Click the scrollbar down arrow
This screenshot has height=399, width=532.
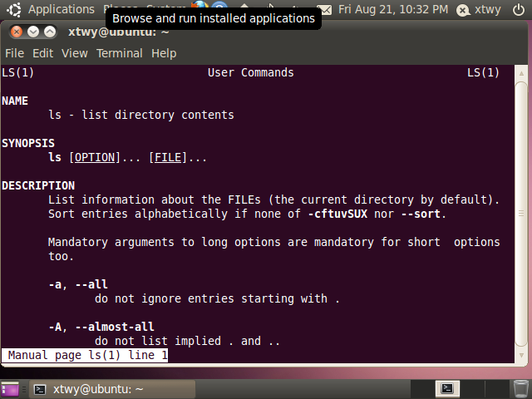click(521, 356)
